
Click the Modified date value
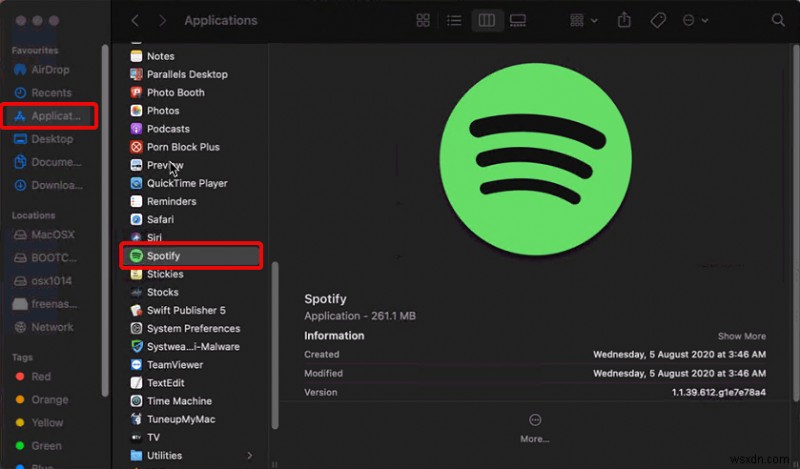pyautogui.click(x=679, y=373)
